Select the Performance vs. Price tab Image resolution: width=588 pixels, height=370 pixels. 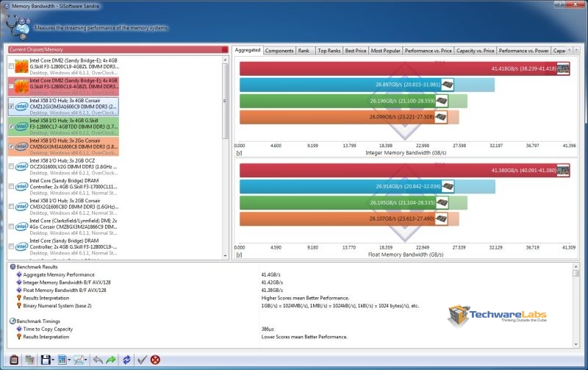429,51
